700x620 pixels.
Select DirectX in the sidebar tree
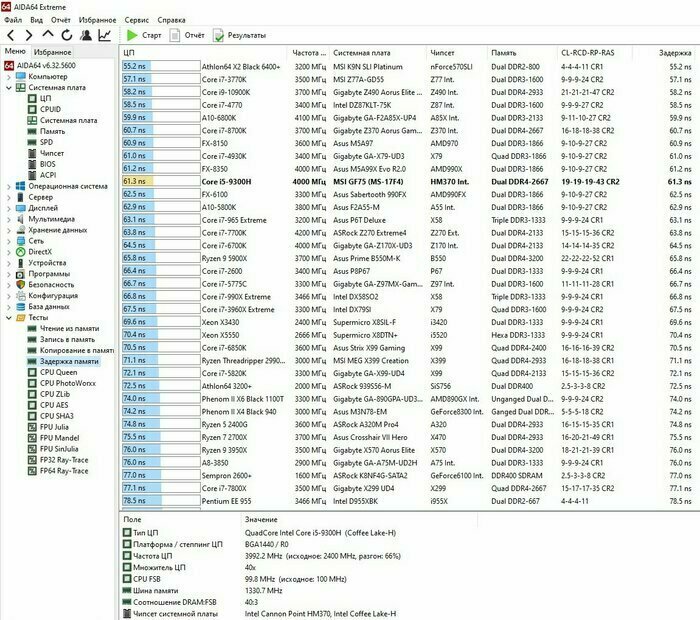tap(39, 252)
